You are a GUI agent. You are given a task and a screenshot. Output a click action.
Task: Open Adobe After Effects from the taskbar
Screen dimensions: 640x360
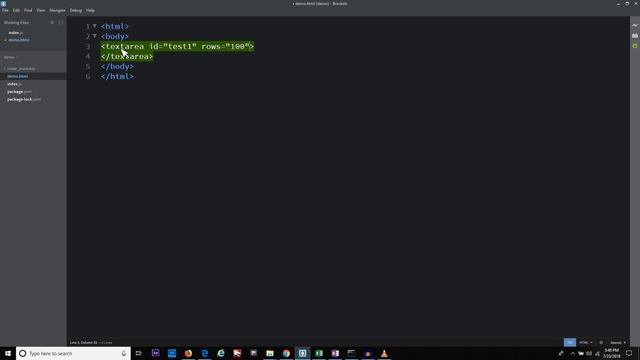tap(156, 353)
